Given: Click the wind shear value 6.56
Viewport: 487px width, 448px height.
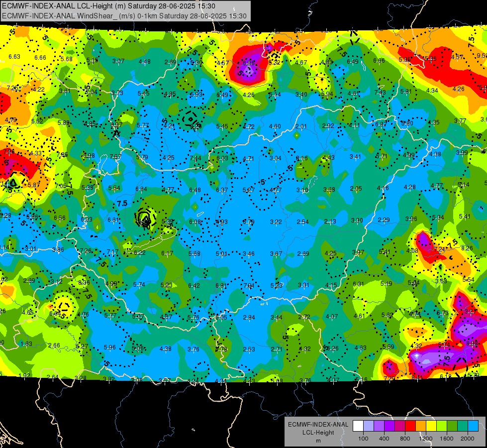Looking at the screenshot, I should point(60,218).
